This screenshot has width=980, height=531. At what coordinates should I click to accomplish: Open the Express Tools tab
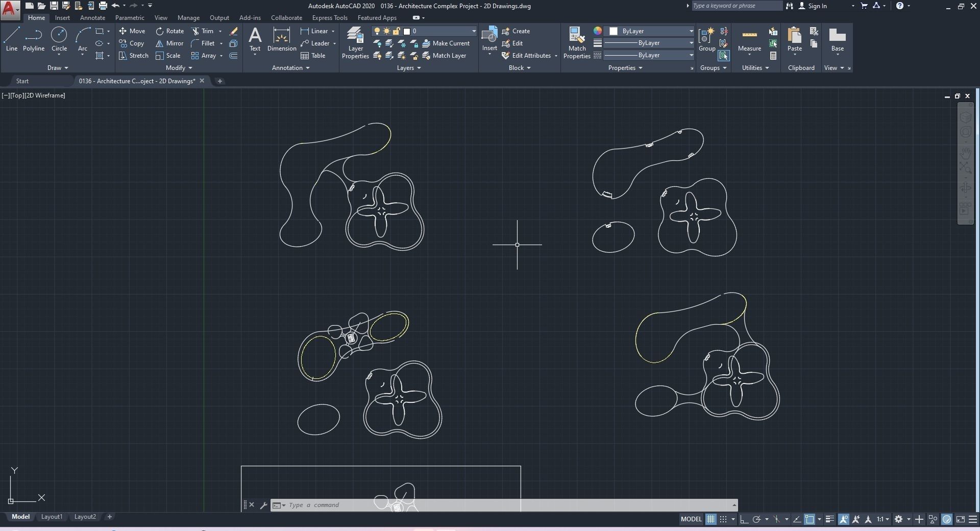click(330, 18)
